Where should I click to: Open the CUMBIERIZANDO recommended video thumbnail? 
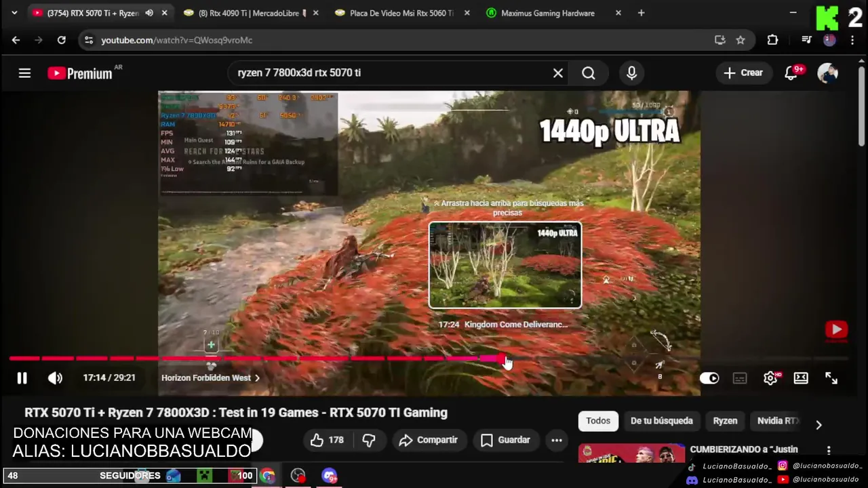(631, 453)
